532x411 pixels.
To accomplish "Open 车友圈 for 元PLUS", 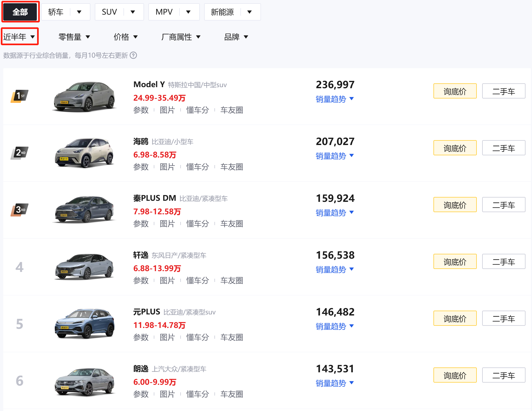I will (232, 337).
